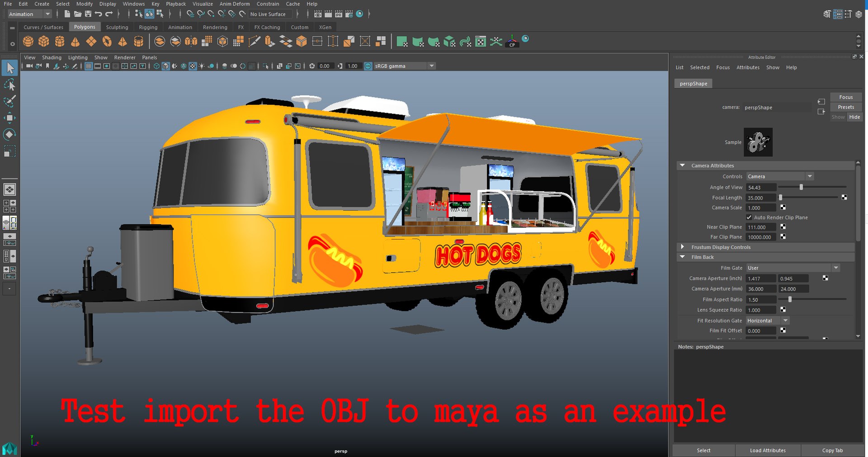Click the Copy Tab button
Image resolution: width=868 pixels, height=457 pixels.
pos(832,450)
